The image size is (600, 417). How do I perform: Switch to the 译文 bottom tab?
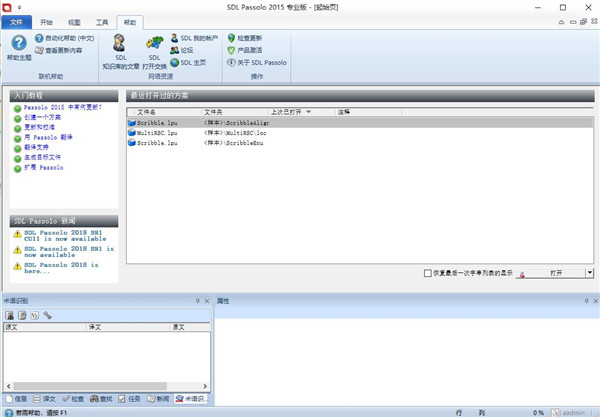(44, 399)
